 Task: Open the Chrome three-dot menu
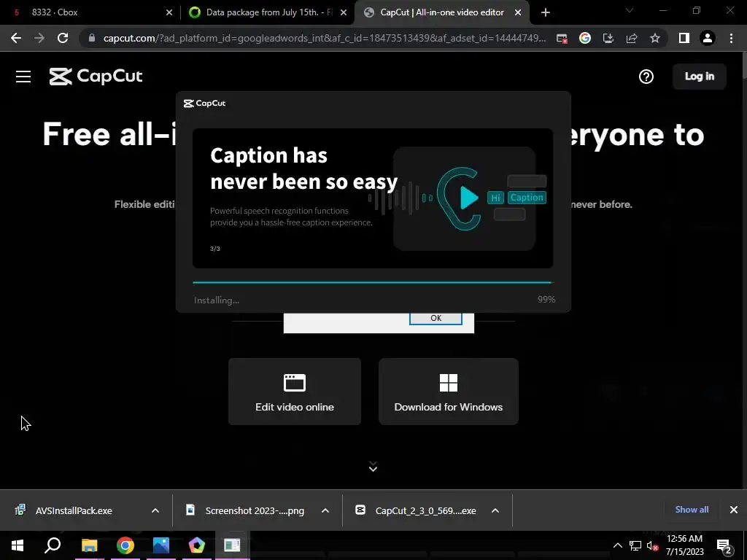[x=731, y=38]
